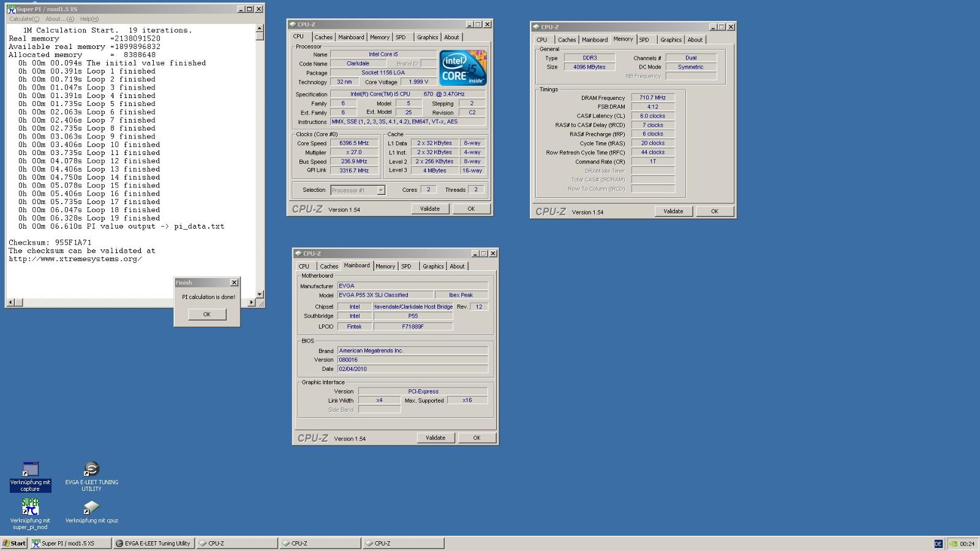Click OK in the Finish dialog
The height and width of the screenshot is (551, 980).
(x=206, y=314)
